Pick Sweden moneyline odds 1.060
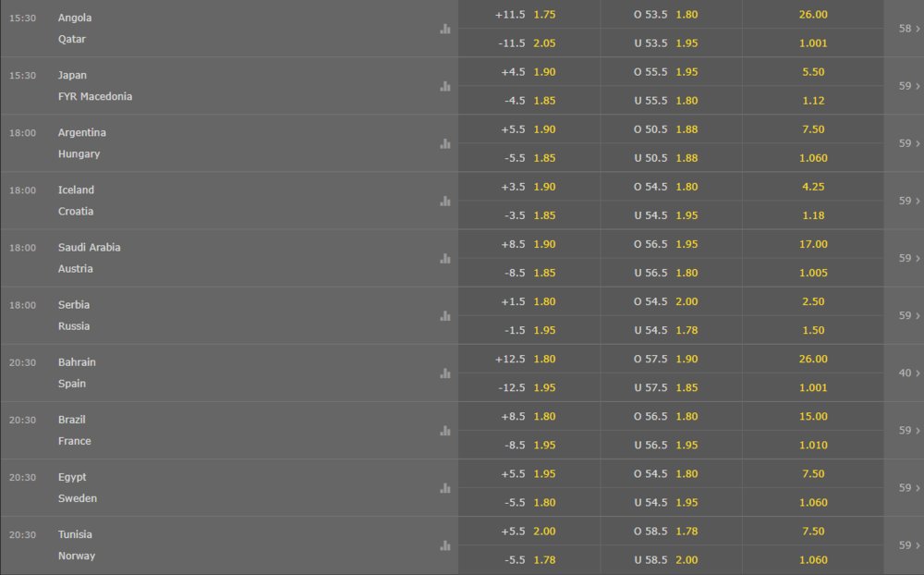Image resolution: width=924 pixels, height=575 pixels. pos(812,503)
